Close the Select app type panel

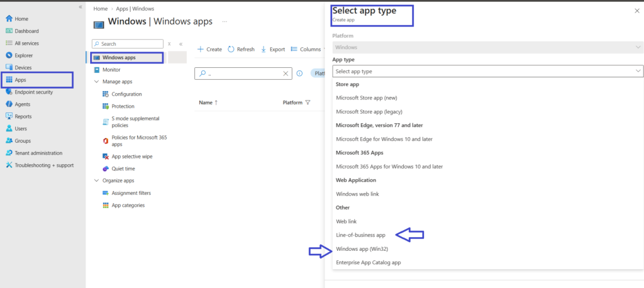click(636, 11)
